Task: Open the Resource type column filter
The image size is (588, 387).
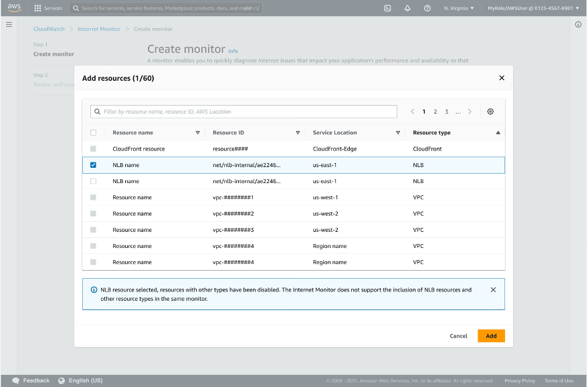Action: (498, 132)
